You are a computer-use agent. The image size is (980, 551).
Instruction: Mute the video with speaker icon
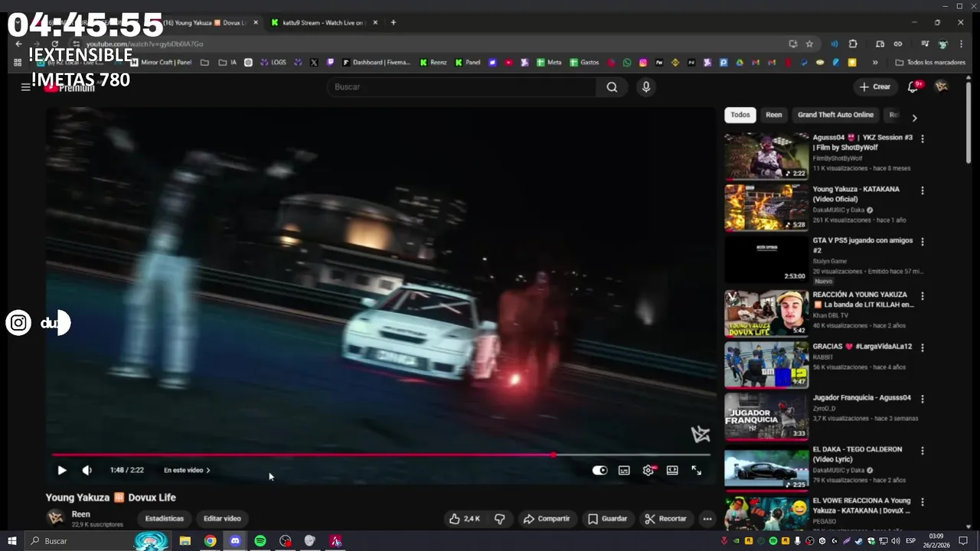pos(87,471)
